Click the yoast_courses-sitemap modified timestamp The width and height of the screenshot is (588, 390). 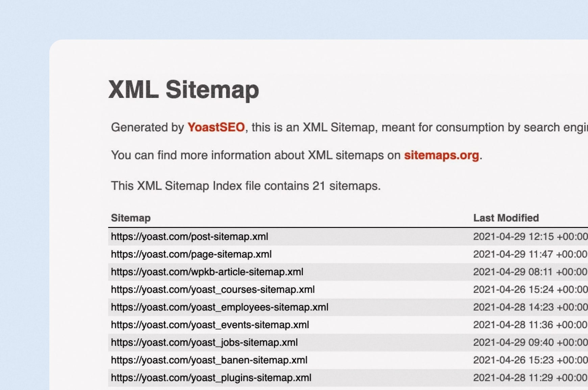[530, 289]
